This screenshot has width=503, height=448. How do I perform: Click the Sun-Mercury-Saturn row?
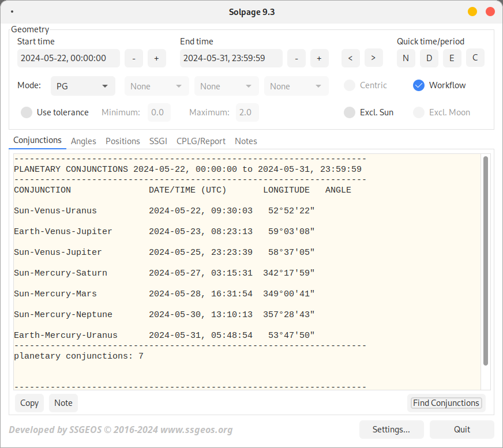tap(164, 273)
